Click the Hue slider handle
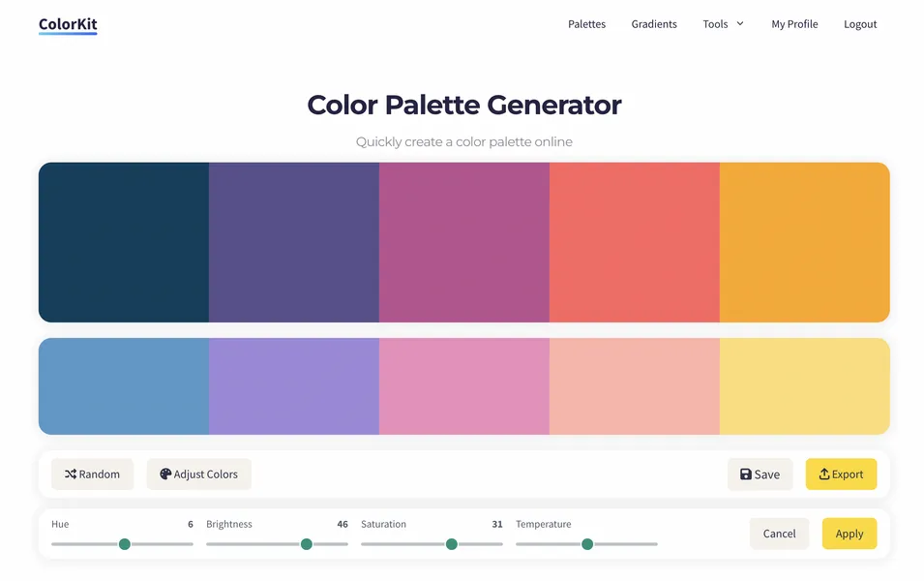The height and width of the screenshot is (581, 924). [123, 545]
